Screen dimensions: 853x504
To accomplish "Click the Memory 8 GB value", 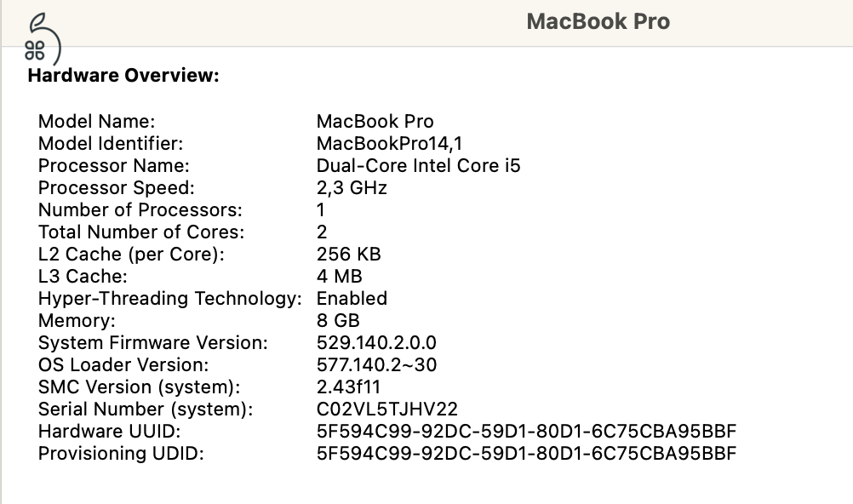I will (x=338, y=320).
